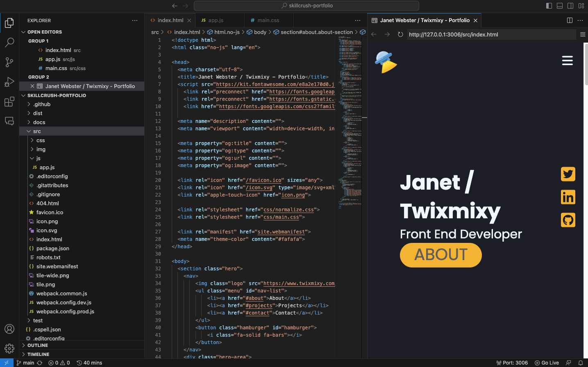
Task: Click the skillcrush-portfolio command center search
Action: click(306, 6)
